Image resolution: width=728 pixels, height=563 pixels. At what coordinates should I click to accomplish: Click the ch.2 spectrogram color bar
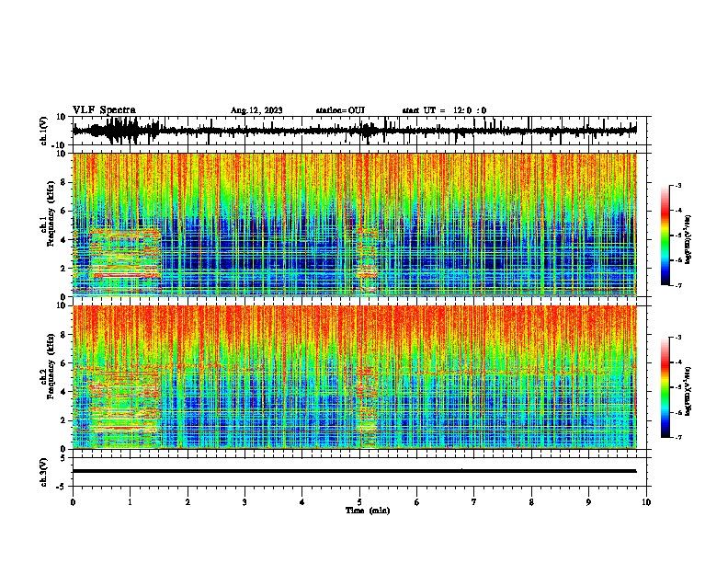[x=665, y=387]
